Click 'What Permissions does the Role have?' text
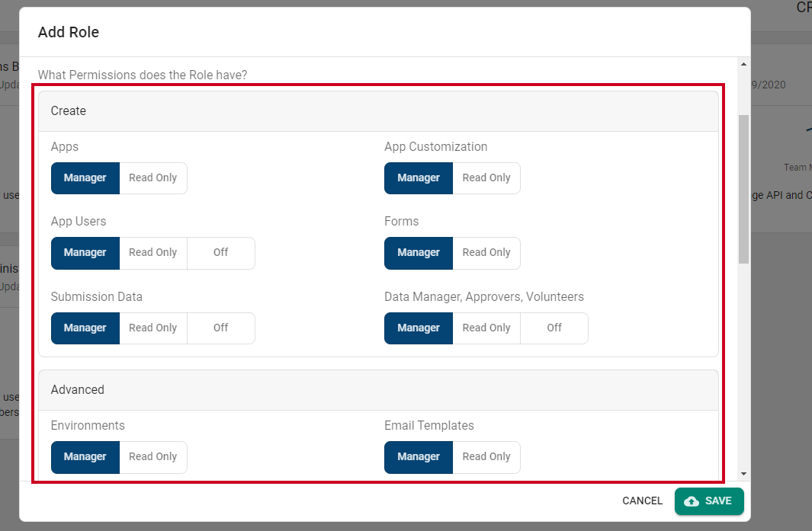 pyautogui.click(x=143, y=75)
